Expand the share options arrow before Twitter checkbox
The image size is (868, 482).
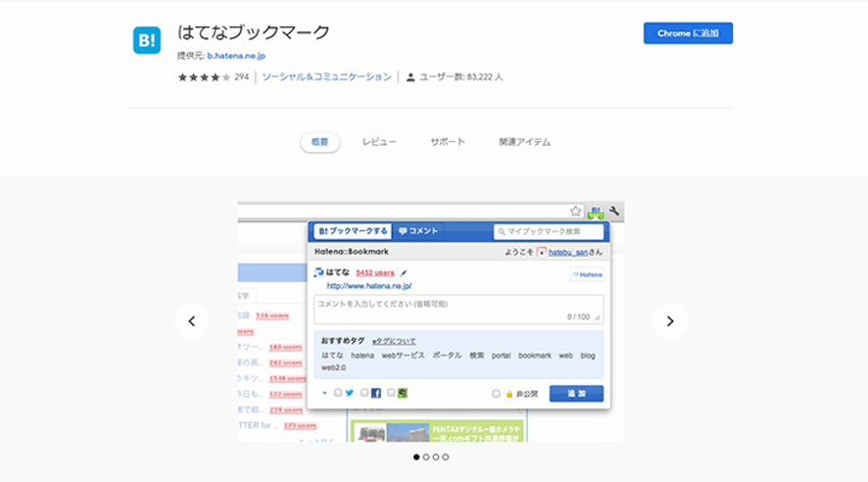coord(324,393)
